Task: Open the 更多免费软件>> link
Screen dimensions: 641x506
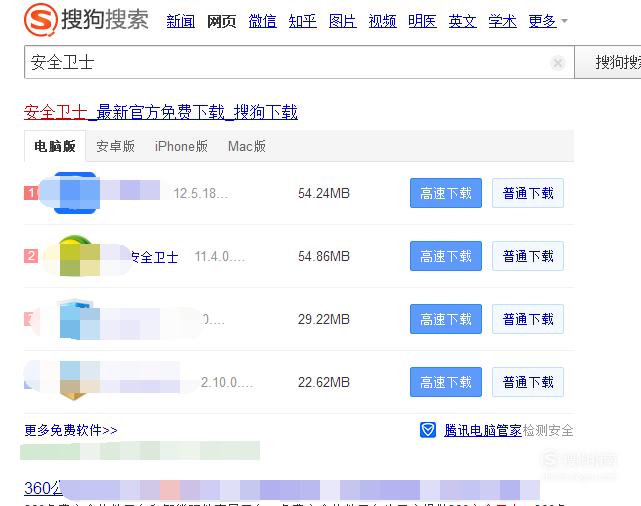Action: click(71, 430)
